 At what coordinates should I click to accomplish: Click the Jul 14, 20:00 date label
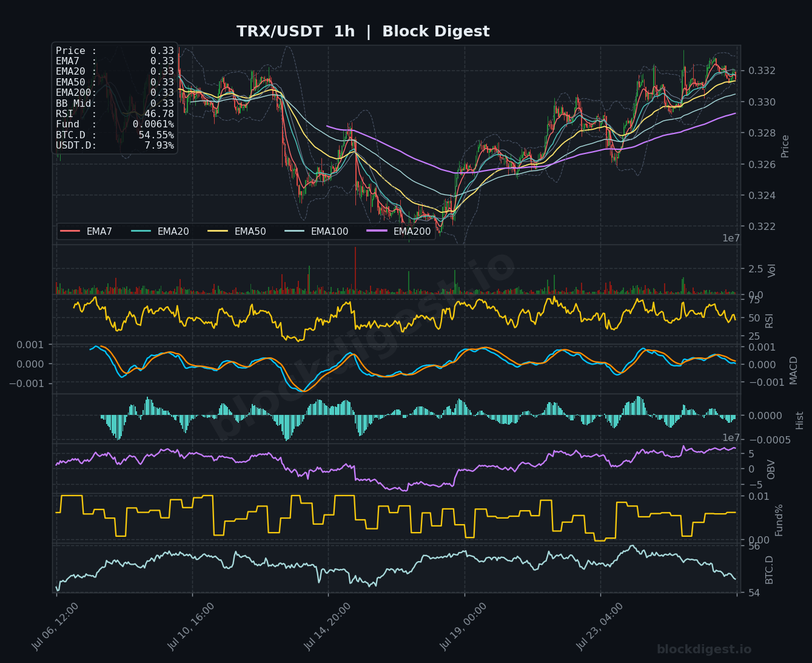328,626
